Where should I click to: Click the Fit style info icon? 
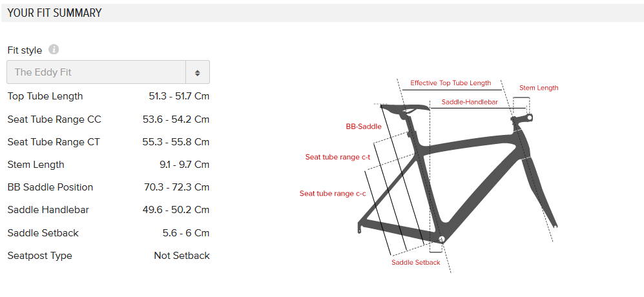click(x=54, y=50)
